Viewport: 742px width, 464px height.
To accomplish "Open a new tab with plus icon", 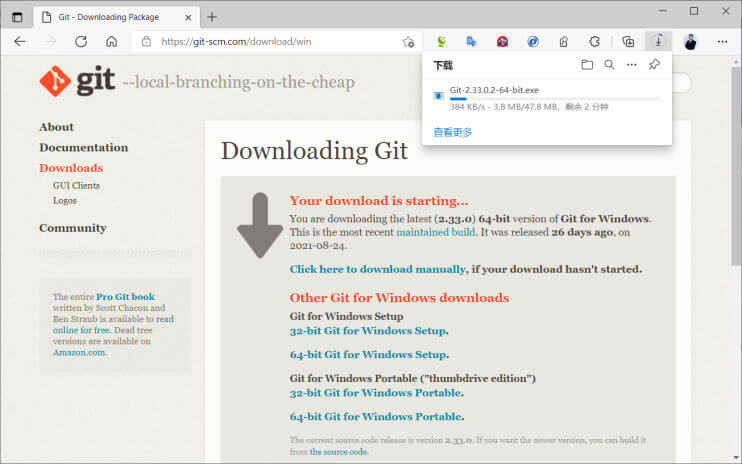I will [x=212, y=18].
